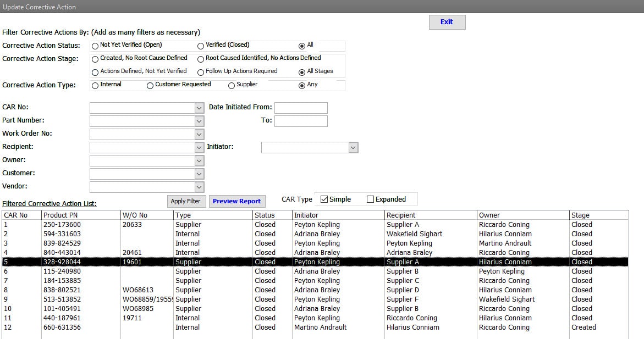The image size is (644, 339).
Task: Choose the All status radio button
Action: pyautogui.click(x=302, y=46)
